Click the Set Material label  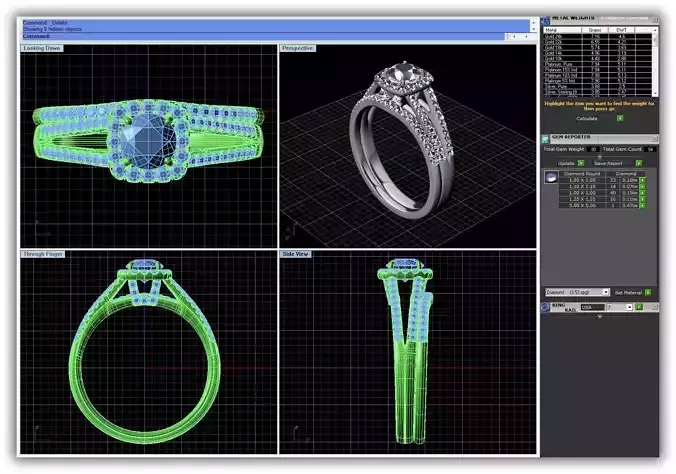(628, 292)
